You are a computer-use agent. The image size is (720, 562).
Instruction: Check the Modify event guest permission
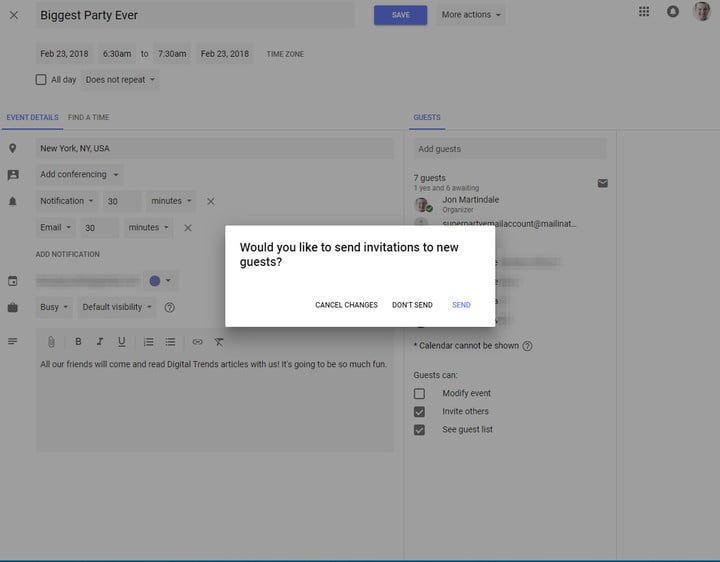click(420, 394)
